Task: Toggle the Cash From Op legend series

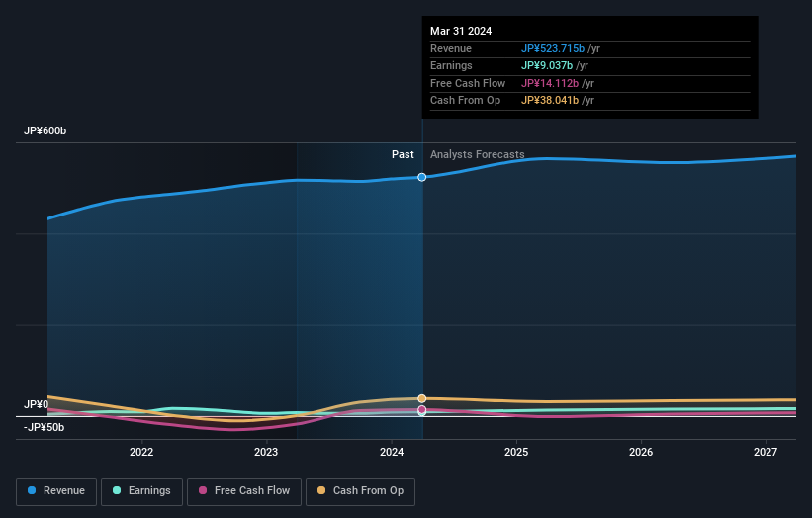Action: [360, 491]
